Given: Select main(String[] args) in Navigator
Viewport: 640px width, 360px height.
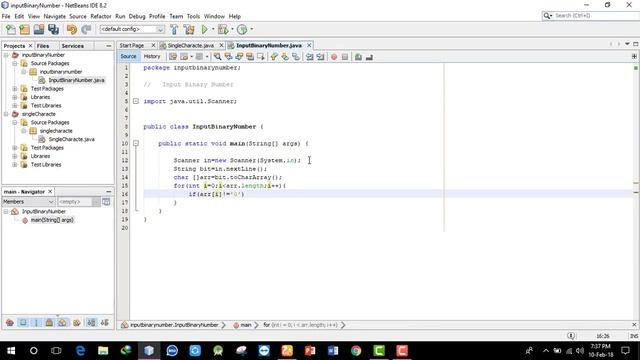Looking at the screenshot, I should point(52,220).
